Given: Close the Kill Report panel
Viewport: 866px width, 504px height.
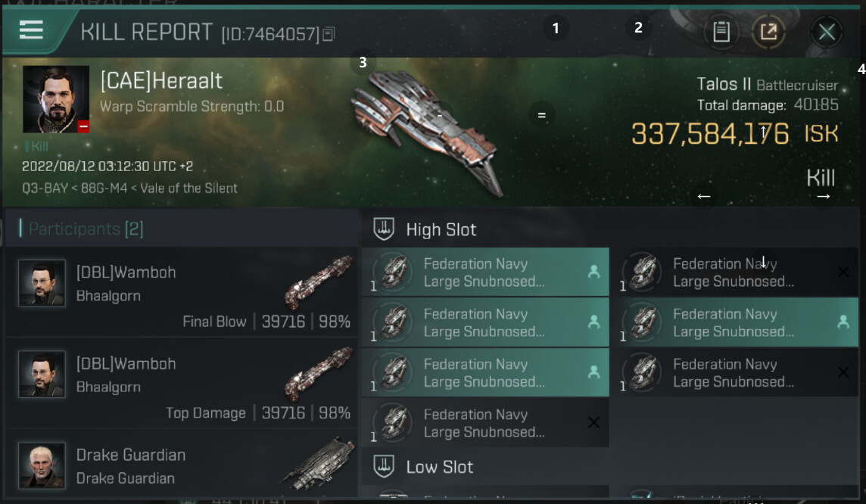Looking at the screenshot, I should click(x=827, y=32).
